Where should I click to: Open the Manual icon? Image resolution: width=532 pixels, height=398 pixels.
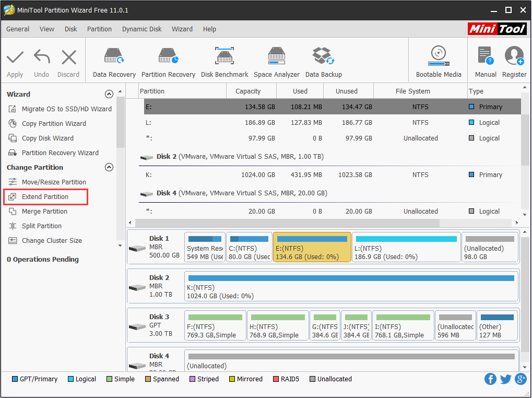pyautogui.click(x=486, y=56)
